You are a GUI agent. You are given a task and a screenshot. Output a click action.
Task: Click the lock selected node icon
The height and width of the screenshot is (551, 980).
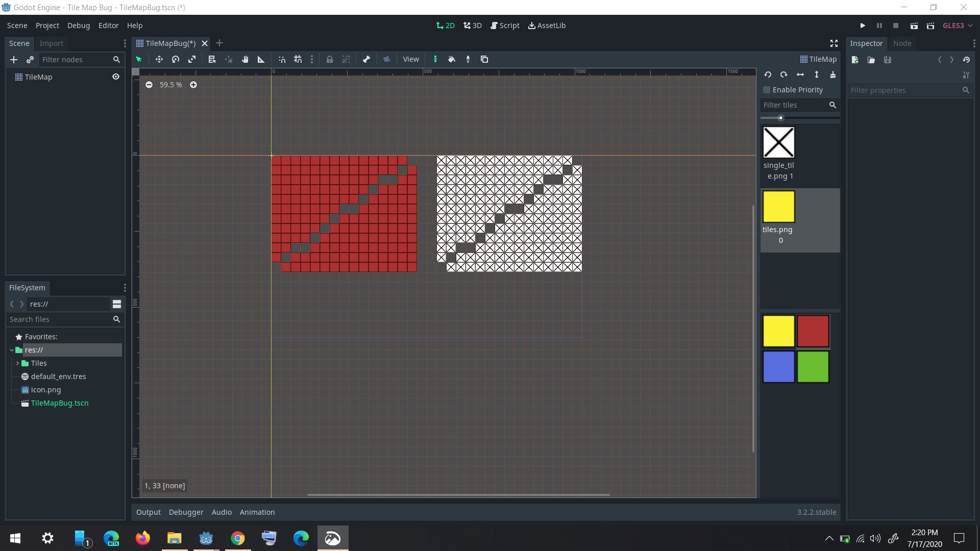click(x=330, y=59)
